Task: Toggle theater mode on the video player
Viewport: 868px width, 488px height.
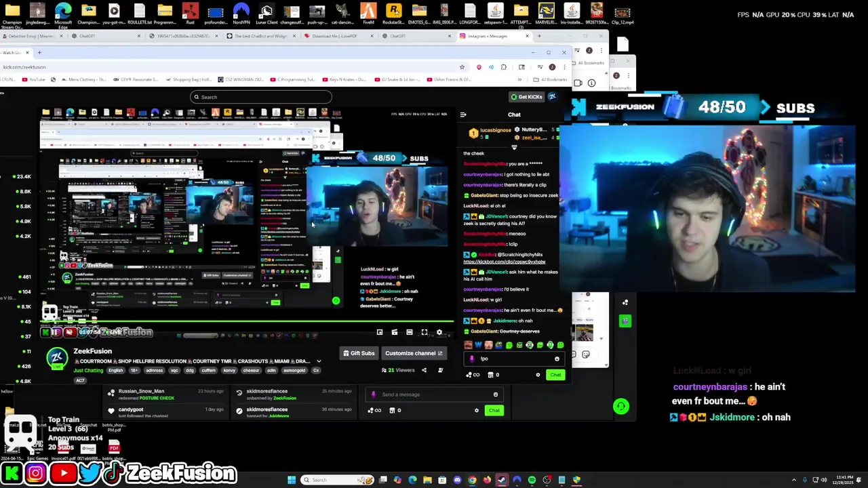Action: click(410, 332)
